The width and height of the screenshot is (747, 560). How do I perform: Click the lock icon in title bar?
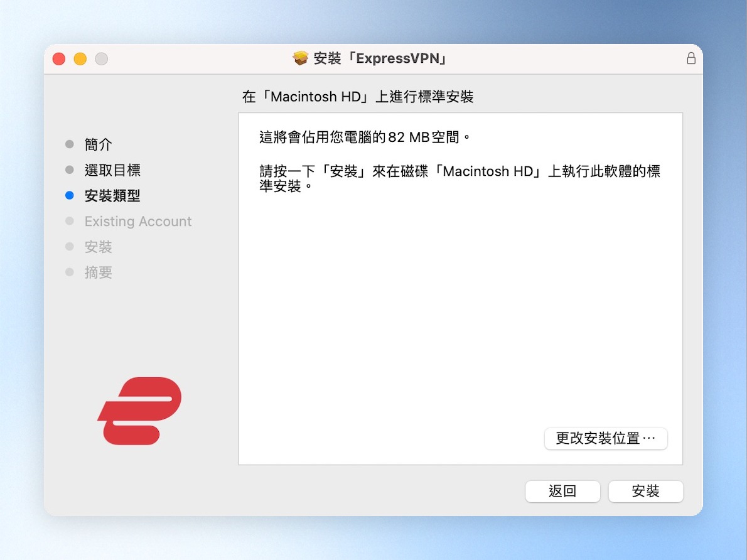691,58
